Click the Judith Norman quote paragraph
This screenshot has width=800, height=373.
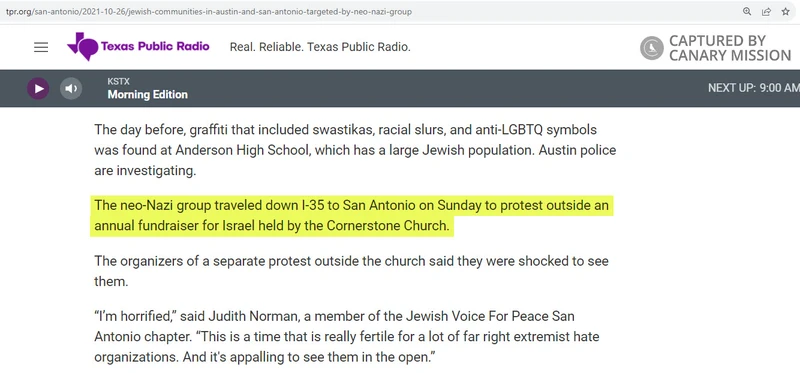click(x=346, y=336)
